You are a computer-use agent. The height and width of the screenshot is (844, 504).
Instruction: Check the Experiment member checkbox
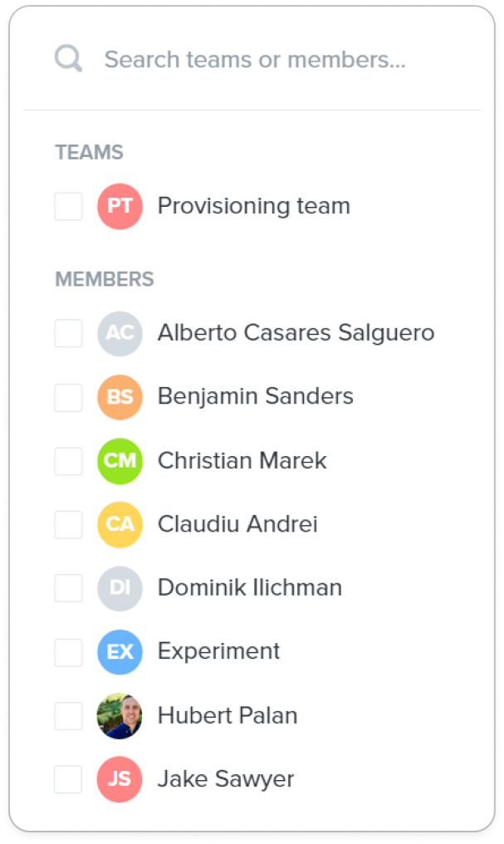point(68,652)
